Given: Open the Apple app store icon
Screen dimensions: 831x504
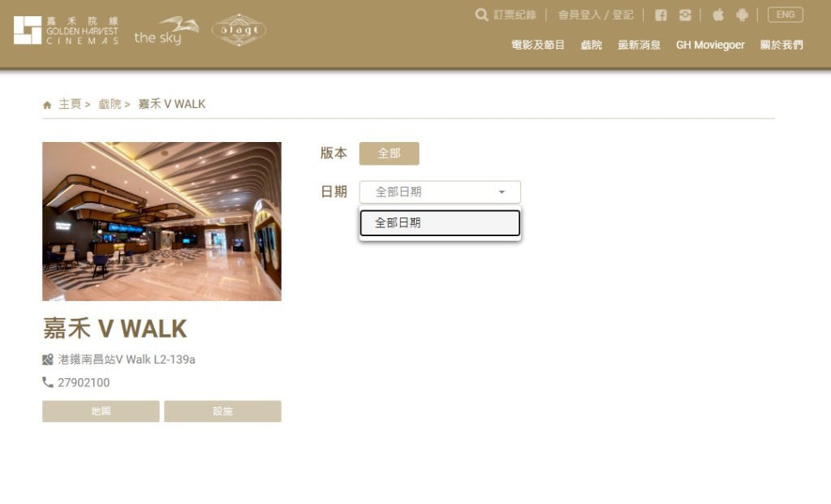Looking at the screenshot, I should (x=718, y=15).
